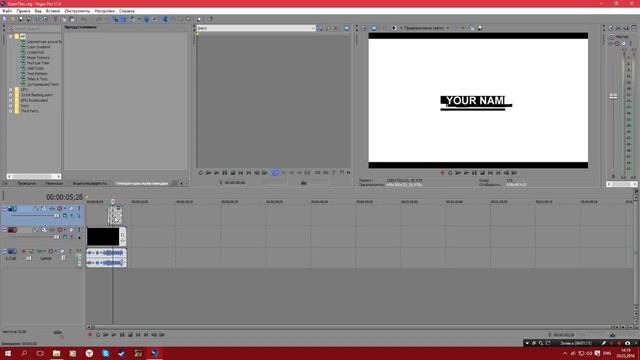Screen dimensions: 640x360
Task: Minimize the audio track header
Action: (x=5, y=251)
